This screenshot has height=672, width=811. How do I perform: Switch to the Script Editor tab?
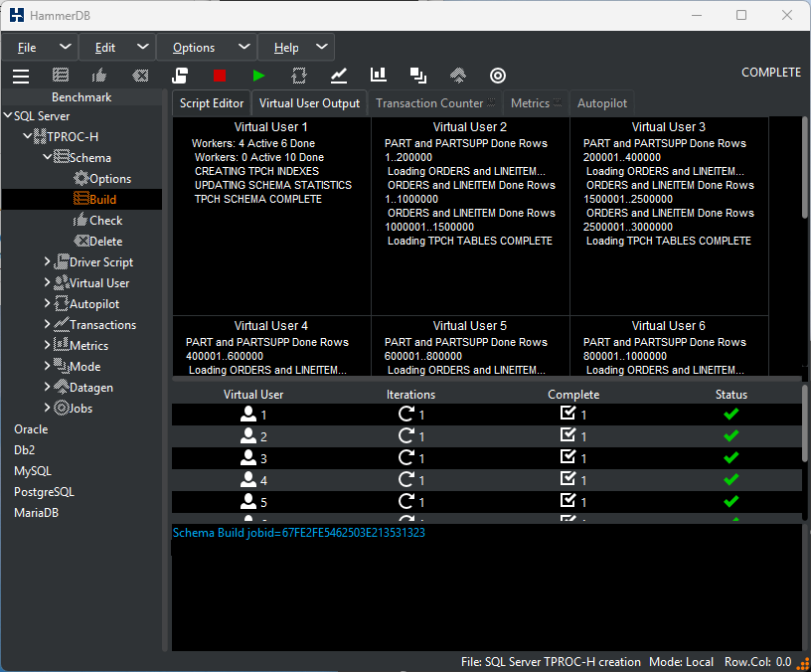point(212,103)
